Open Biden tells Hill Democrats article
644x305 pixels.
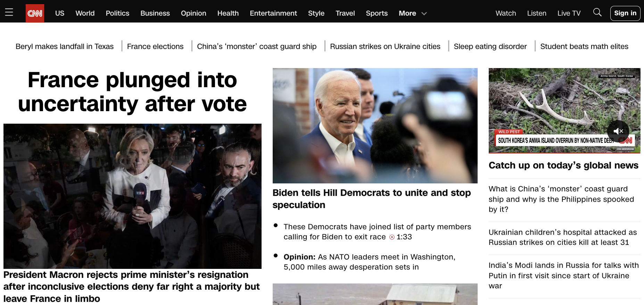[372, 199]
